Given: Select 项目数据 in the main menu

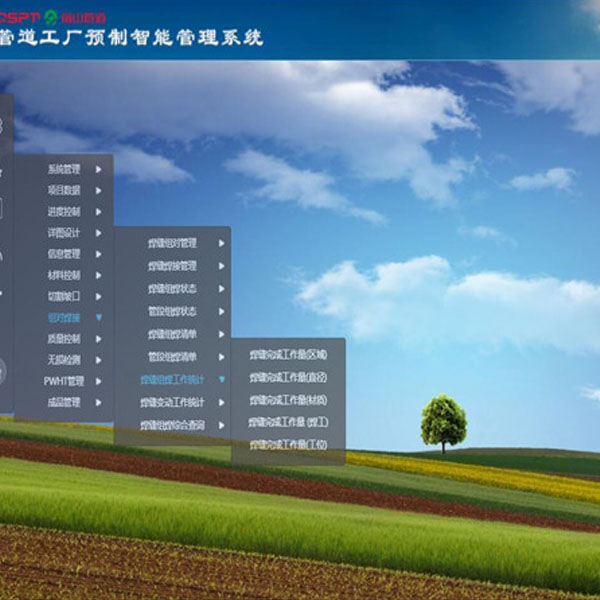Looking at the screenshot, I should pos(63,190).
